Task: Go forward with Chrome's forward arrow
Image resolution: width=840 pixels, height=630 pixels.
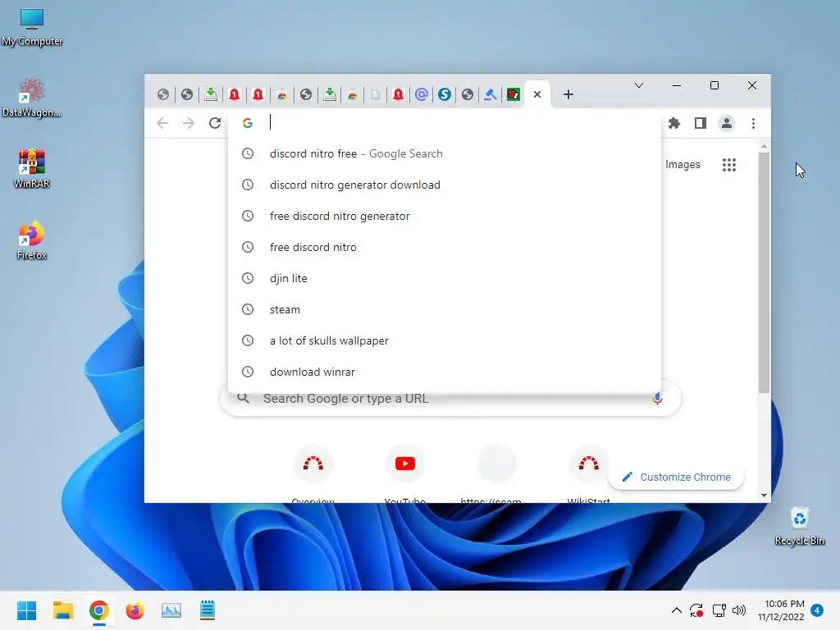Action: (189, 123)
